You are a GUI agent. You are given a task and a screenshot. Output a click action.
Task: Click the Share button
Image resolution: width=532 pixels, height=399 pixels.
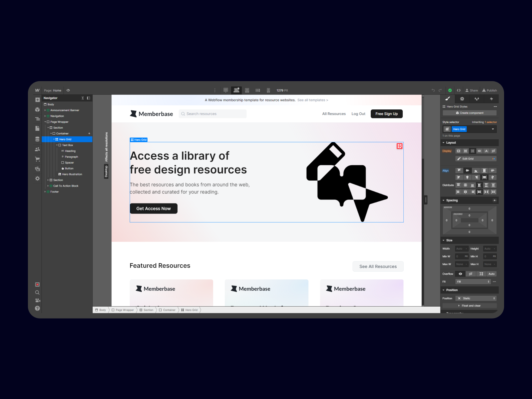pos(471,90)
